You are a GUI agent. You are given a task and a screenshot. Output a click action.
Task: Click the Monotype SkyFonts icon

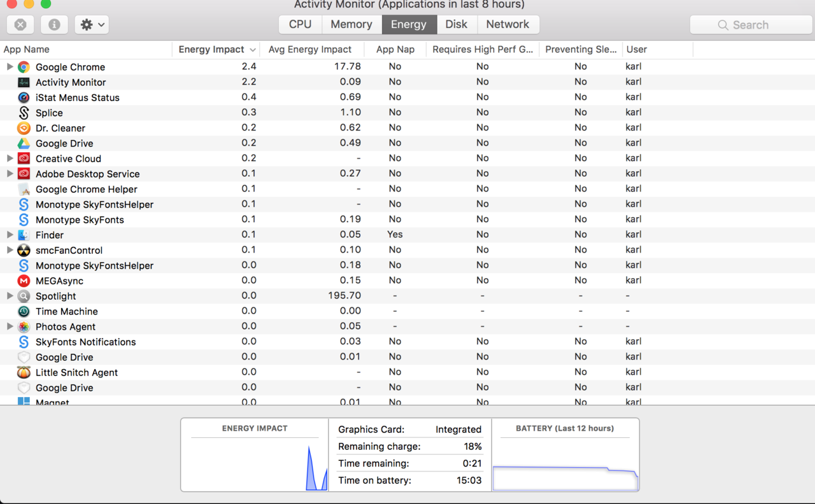pos(24,220)
